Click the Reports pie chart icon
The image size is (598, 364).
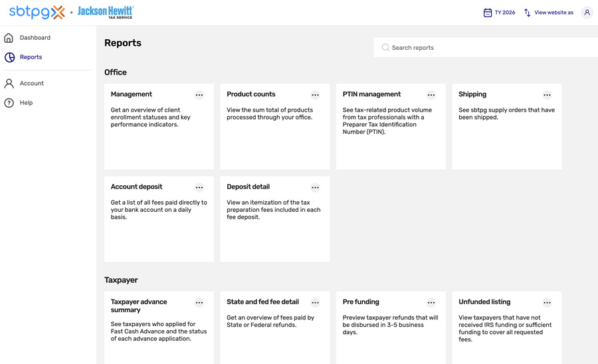coord(9,58)
